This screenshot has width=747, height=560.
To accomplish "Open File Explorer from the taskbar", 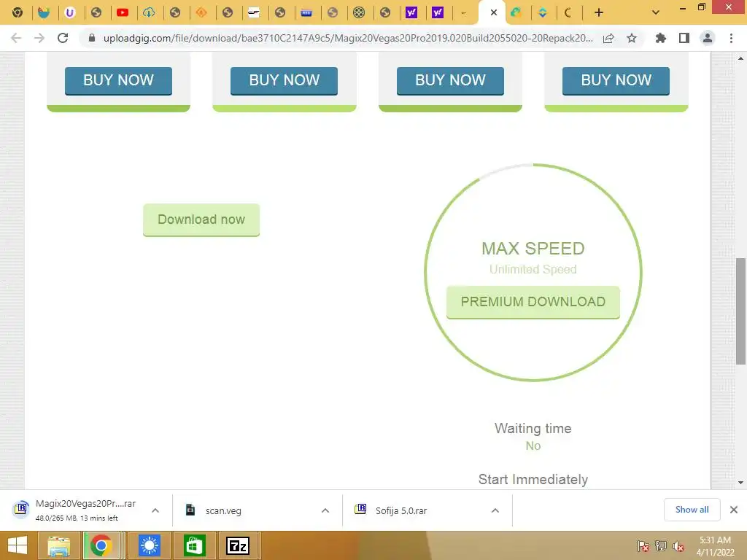I will [58, 545].
